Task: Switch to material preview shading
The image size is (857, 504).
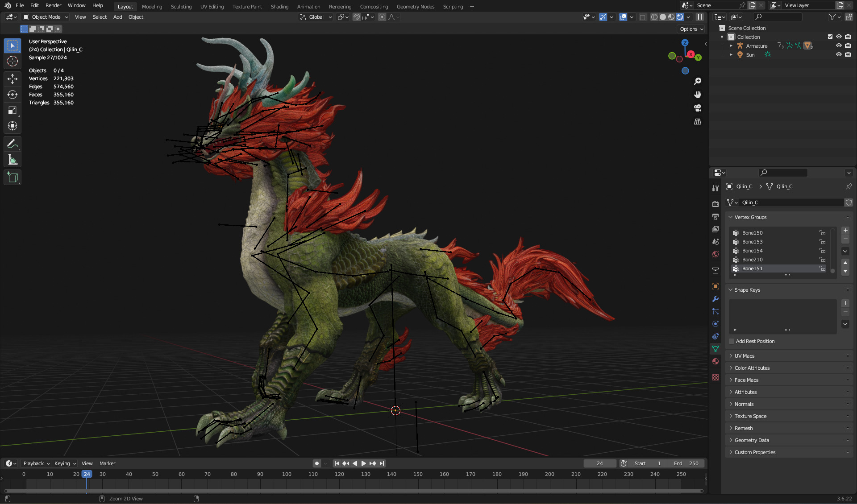Action: (x=671, y=17)
